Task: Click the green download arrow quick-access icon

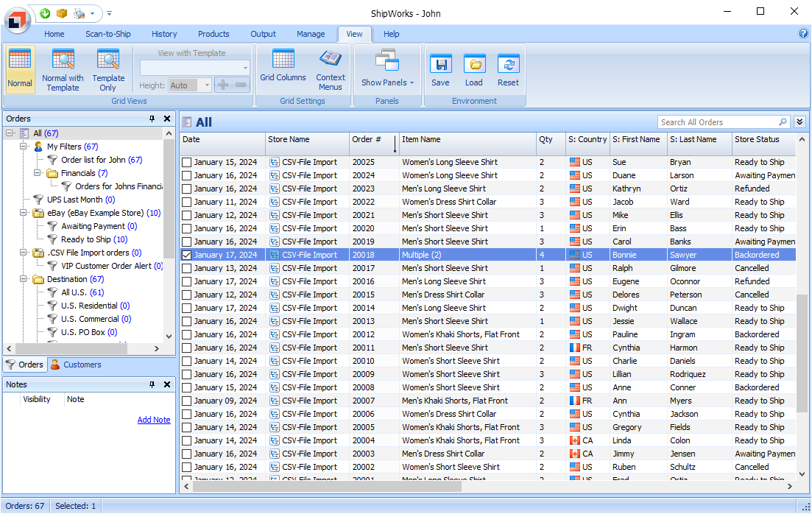Action: [x=46, y=13]
